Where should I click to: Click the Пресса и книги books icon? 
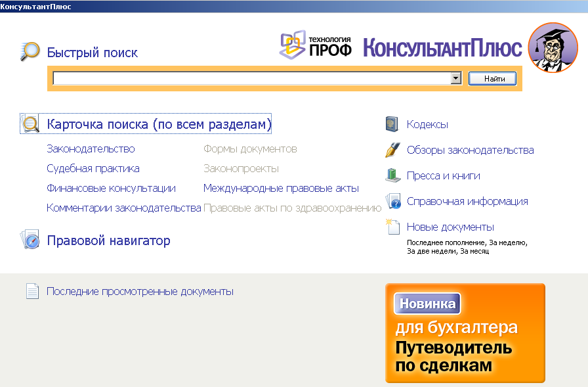393,175
